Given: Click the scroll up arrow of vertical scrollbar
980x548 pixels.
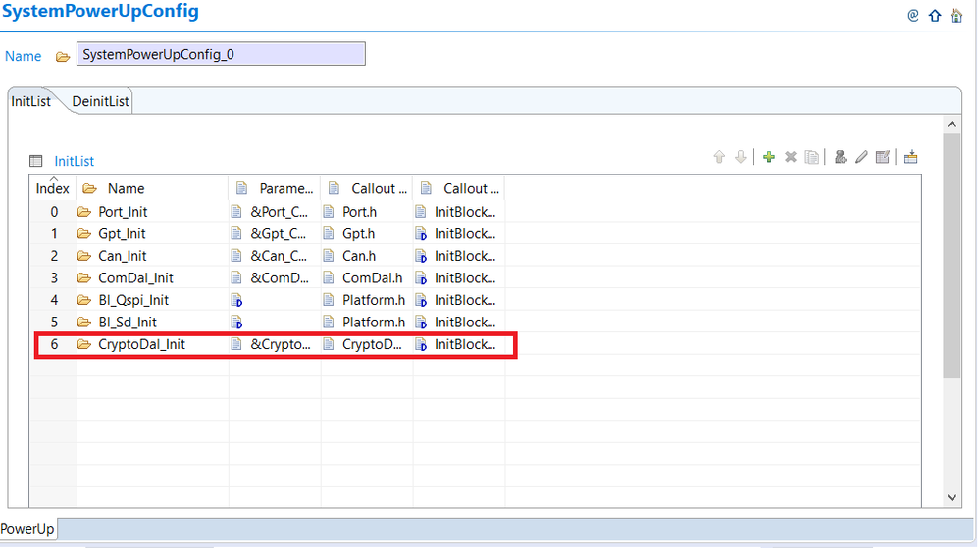Looking at the screenshot, I should (952, 125).
